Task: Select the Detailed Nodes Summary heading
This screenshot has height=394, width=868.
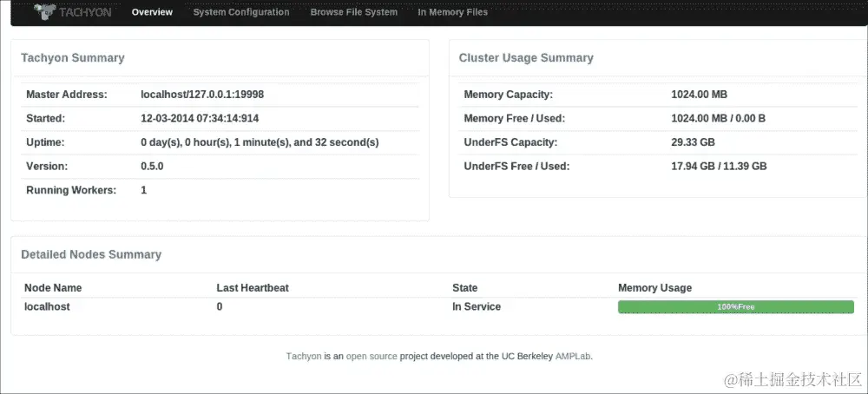Action: 91,254
